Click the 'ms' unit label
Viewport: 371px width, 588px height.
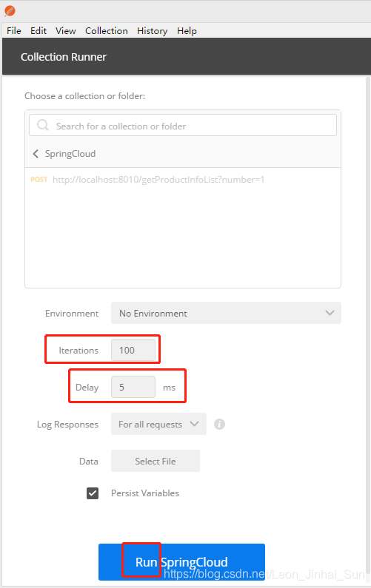[x=169, y=388]
